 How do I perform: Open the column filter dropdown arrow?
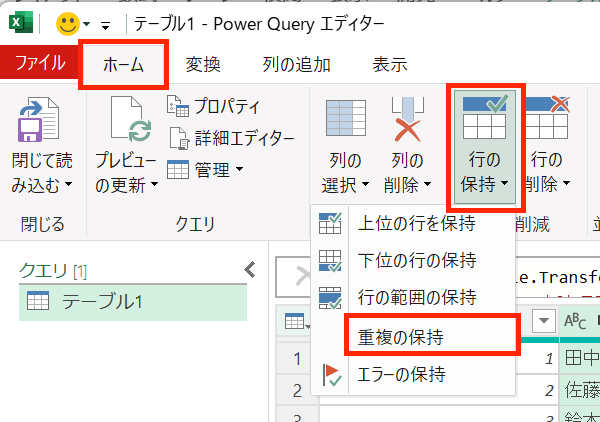543,321
